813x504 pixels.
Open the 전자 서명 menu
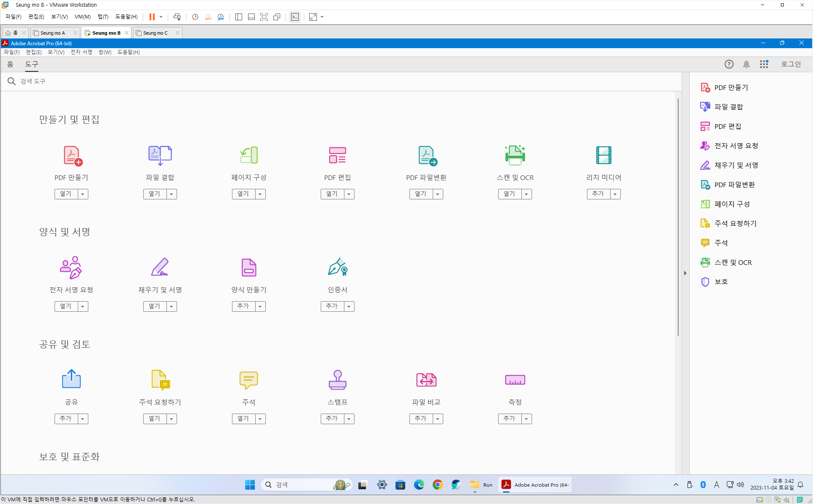[81, 52]
